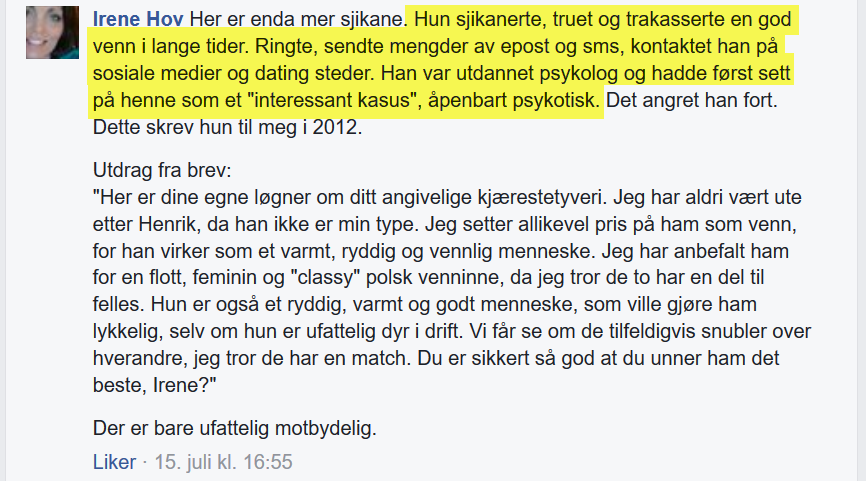Click the sentence "Det angret han fort."
The width and height of the screenshot is (866, 481).
pyautogui.click(x=692, y=101)
